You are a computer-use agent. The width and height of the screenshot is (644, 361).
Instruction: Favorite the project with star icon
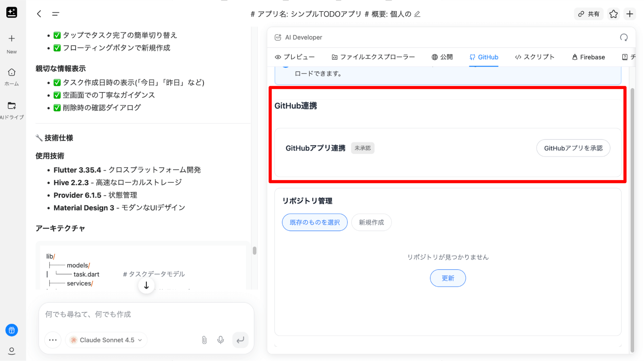coord(613,14)
